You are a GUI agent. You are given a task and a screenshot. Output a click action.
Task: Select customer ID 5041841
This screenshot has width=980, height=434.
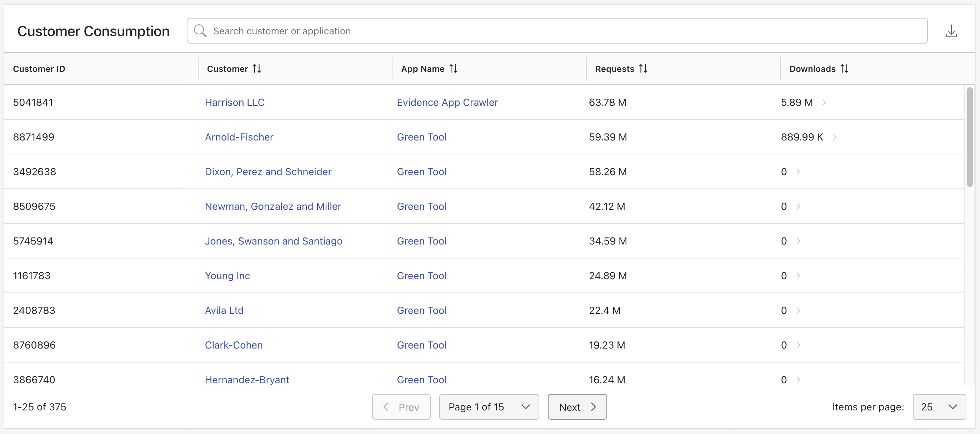[33, 102]
